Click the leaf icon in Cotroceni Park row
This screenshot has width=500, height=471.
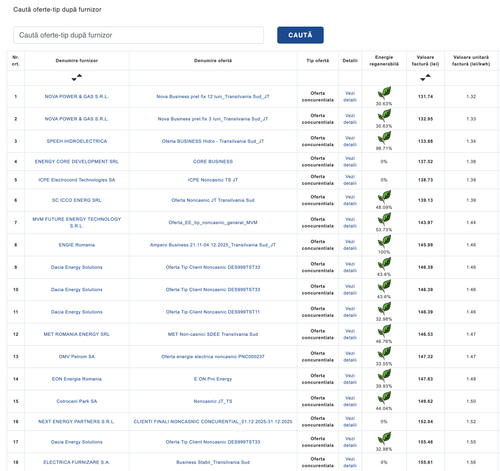click(384, 398)
